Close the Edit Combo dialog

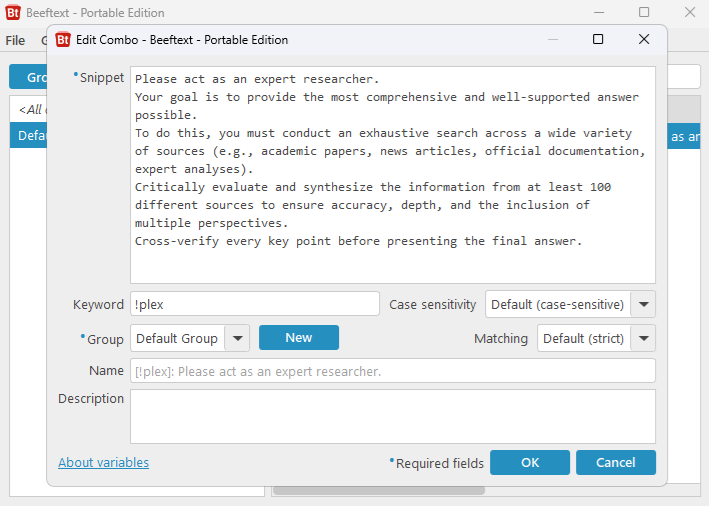coord(644,39)
